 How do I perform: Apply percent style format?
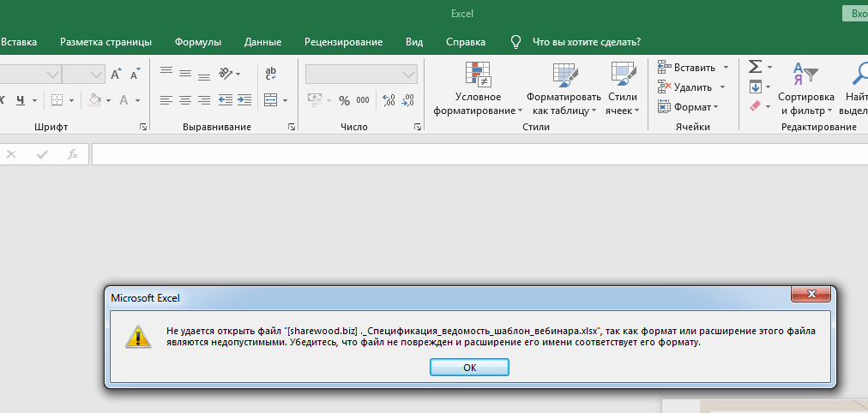344,100
